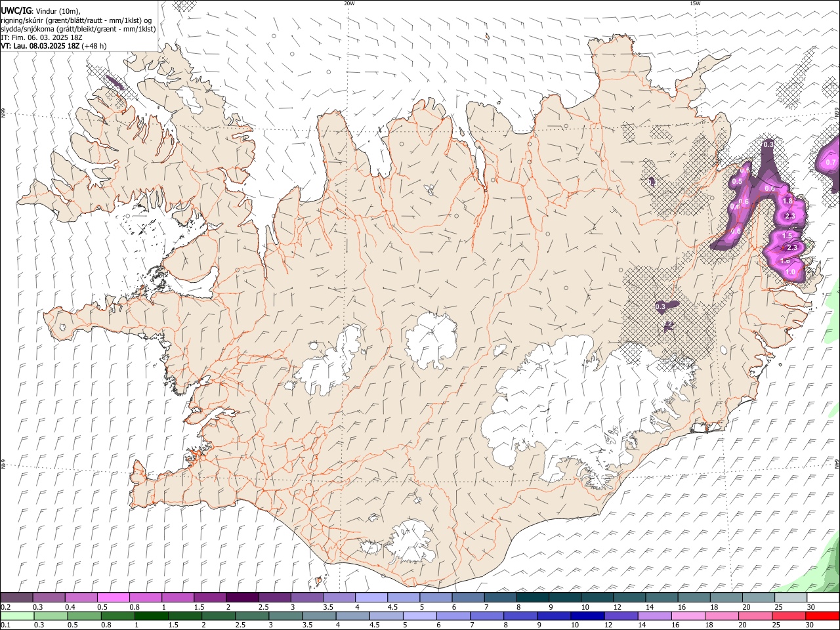The width and height of the screenshot is (840, 630).
Task: Select the 'IT: Fim. 06. 03. 2025 18Z' initial time
Action: (41, 37)
